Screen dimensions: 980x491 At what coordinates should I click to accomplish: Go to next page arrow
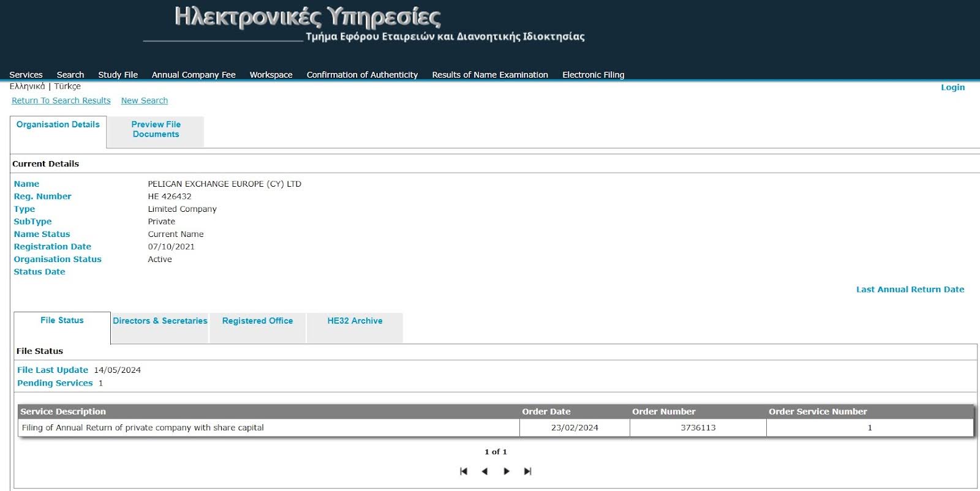(507, 471)
